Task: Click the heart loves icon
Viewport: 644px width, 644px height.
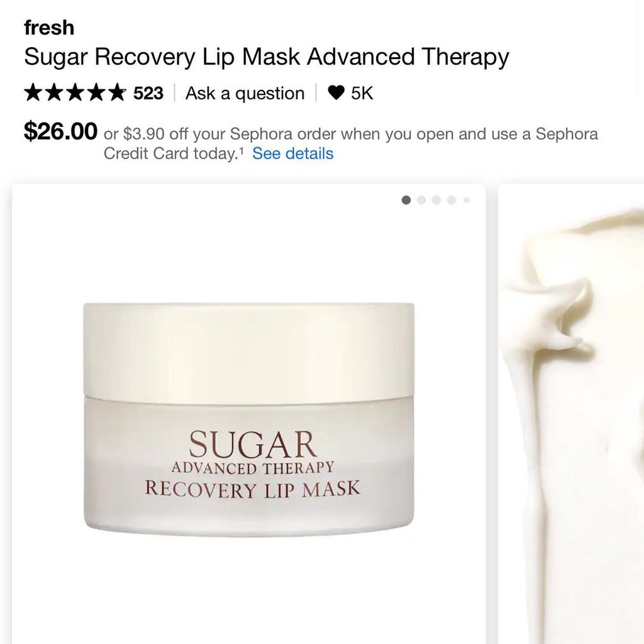Action: pos(336,93)
